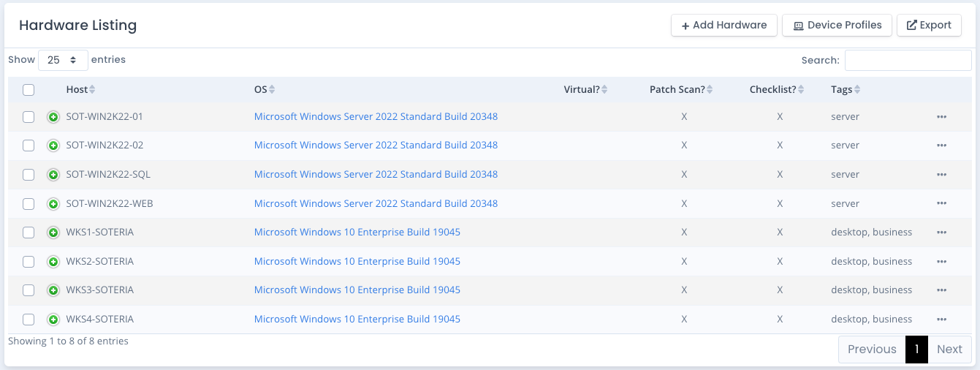Click green plus icon beside WKS1-SOTERIA

pos(53,233)
